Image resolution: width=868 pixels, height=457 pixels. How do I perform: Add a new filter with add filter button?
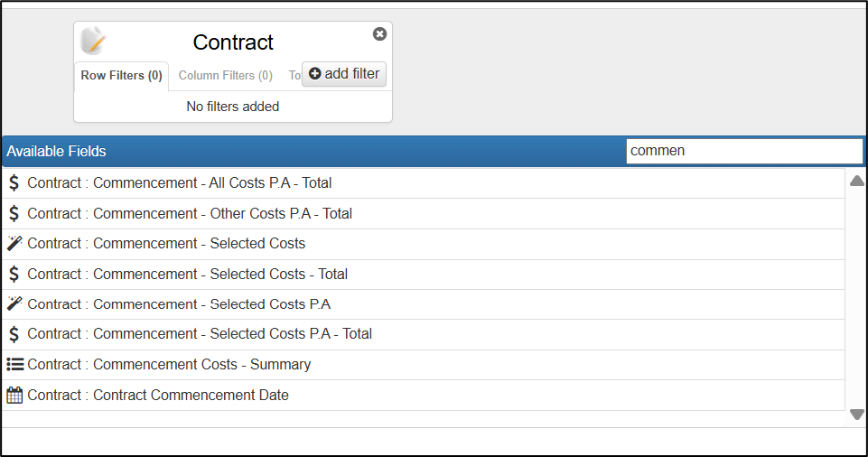344,74
